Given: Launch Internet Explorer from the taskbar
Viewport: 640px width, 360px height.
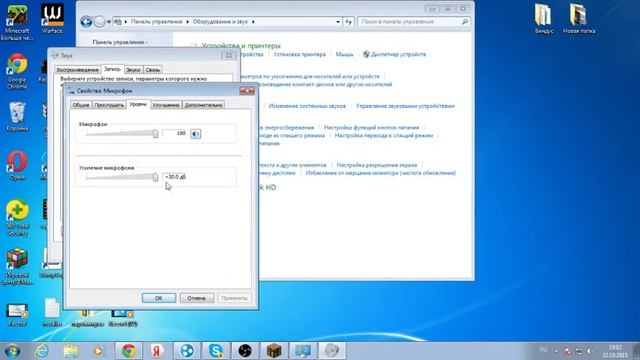Looking at the screenshot, I should click(x=42, y=351).
